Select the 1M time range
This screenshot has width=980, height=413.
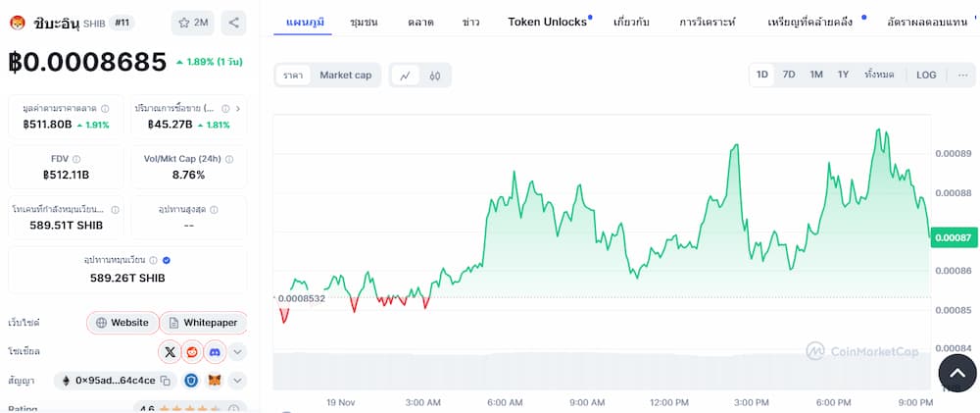(816, 76)
